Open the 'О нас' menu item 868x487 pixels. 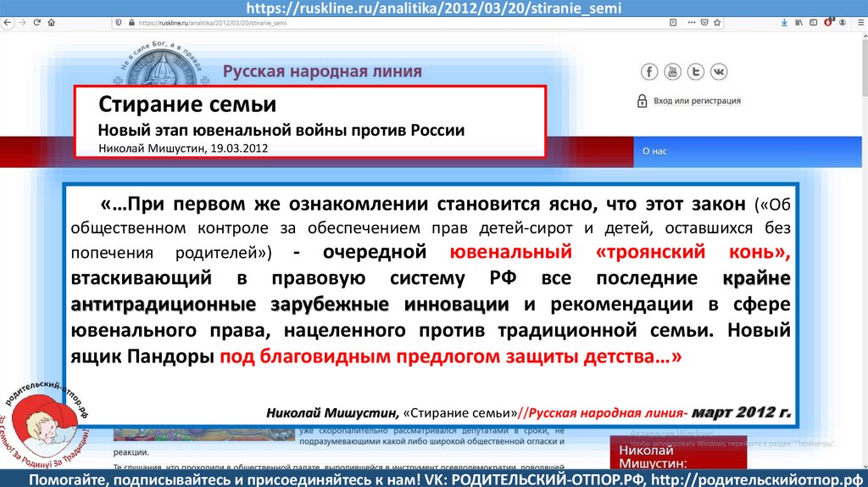click(x=654, y=151)
